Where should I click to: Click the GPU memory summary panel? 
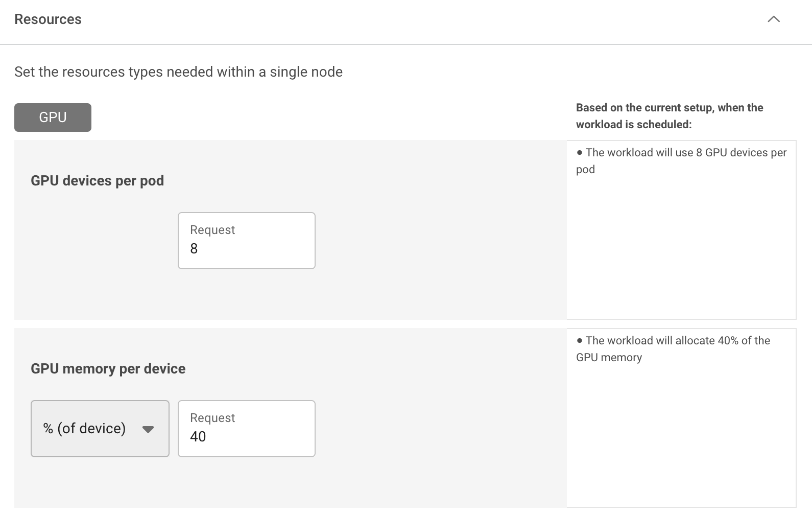pyautogui.click(x=681, y=418)
